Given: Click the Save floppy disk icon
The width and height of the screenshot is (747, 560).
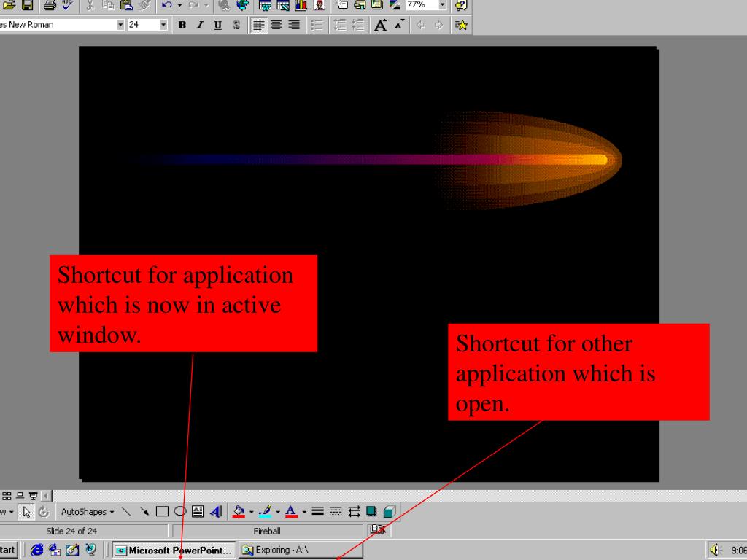Looking at the screenshot, I should click(x=27, y=6).
